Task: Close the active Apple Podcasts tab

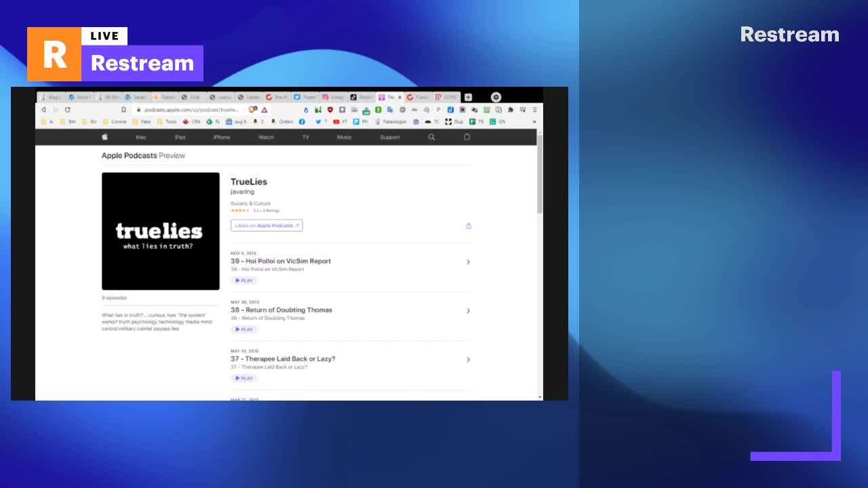Action: point(399,97)
